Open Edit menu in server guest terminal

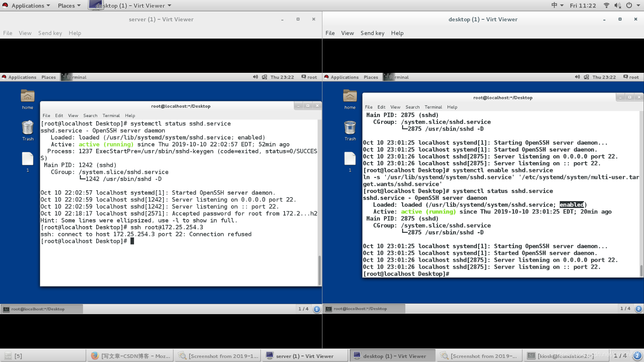(x=59, y=115)
